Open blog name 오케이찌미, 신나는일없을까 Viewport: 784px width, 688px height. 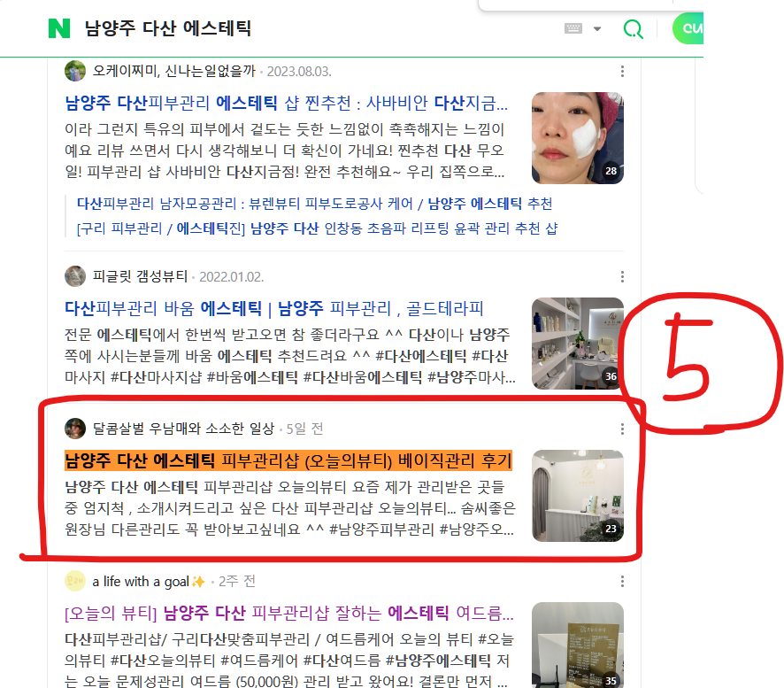174,71
